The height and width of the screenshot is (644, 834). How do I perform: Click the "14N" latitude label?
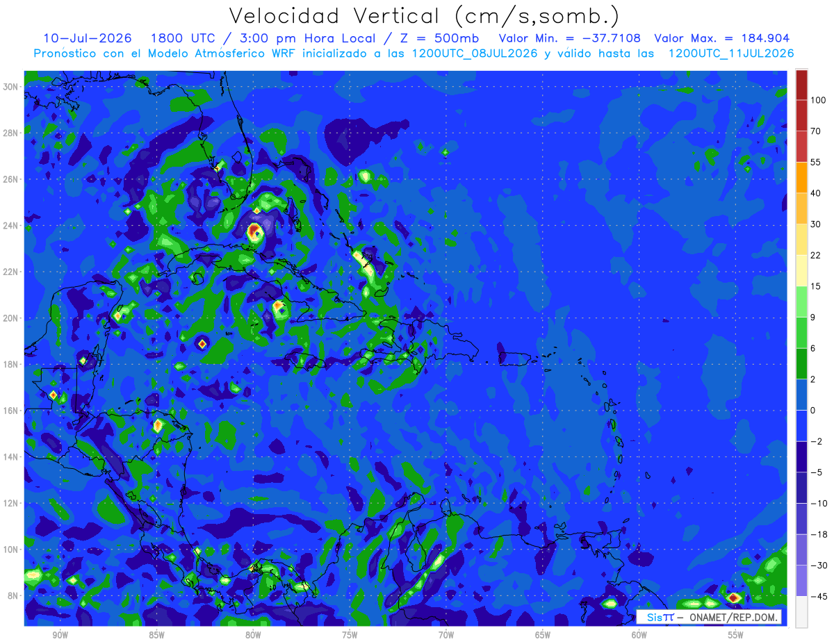(x=11, y=456)
